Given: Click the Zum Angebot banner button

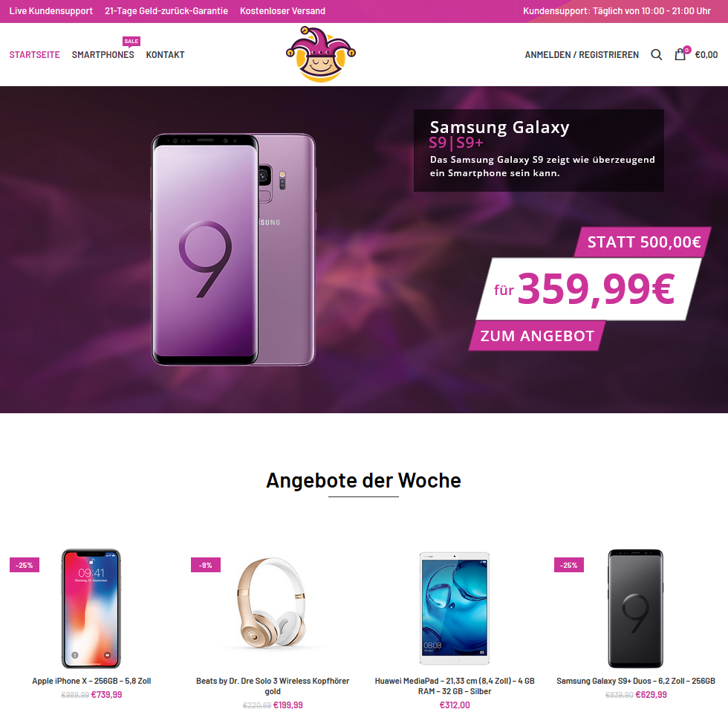Looking at the screenshot, I should (x=537, y=336).
